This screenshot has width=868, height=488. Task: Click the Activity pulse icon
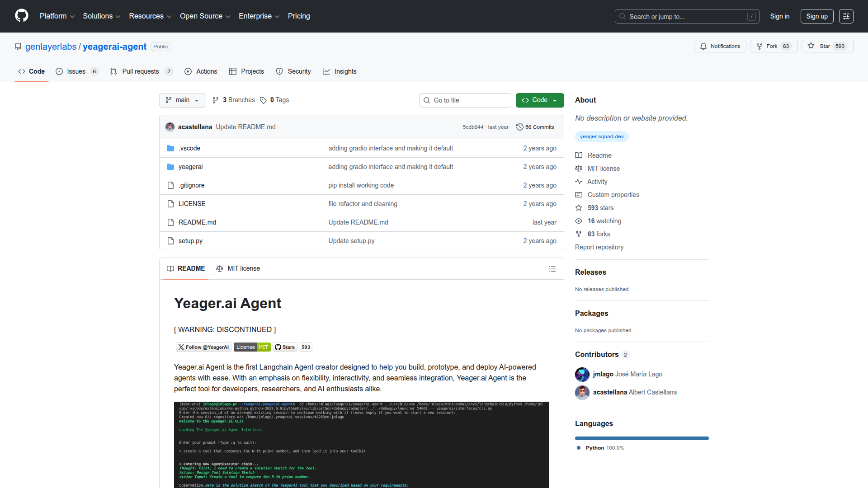coord(579,182)
